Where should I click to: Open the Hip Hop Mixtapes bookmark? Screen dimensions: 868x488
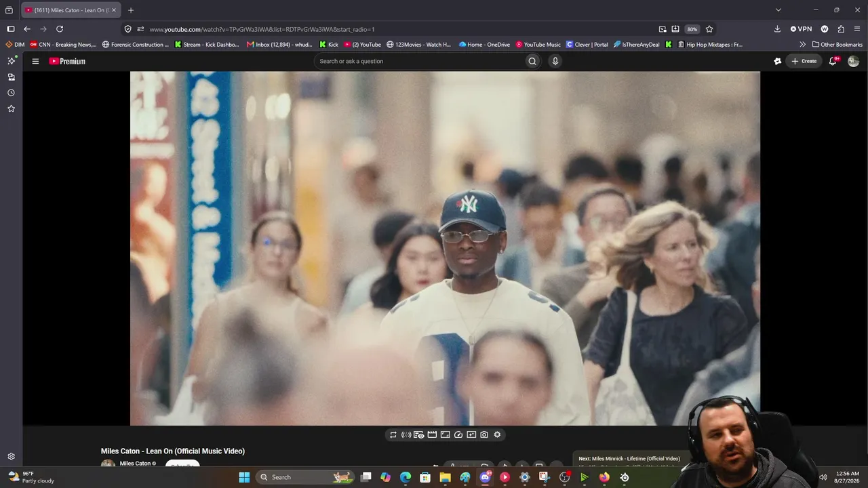coord(710,45)
